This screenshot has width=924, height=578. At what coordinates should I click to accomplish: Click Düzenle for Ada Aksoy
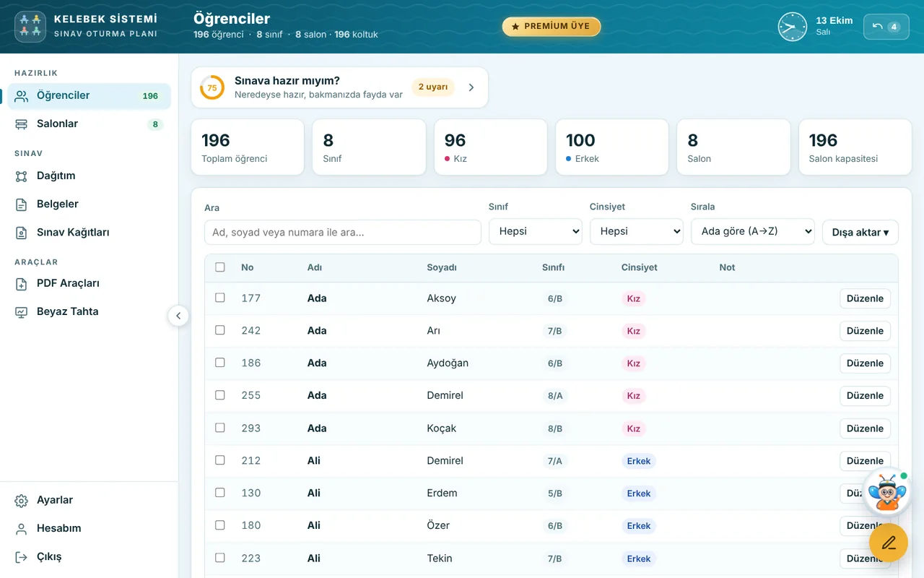click(x=865, y=298)
